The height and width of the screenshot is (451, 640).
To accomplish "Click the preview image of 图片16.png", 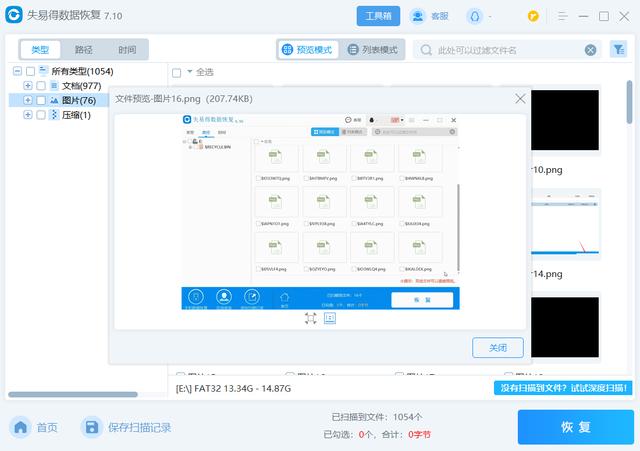I will click(x=320, y=212).
